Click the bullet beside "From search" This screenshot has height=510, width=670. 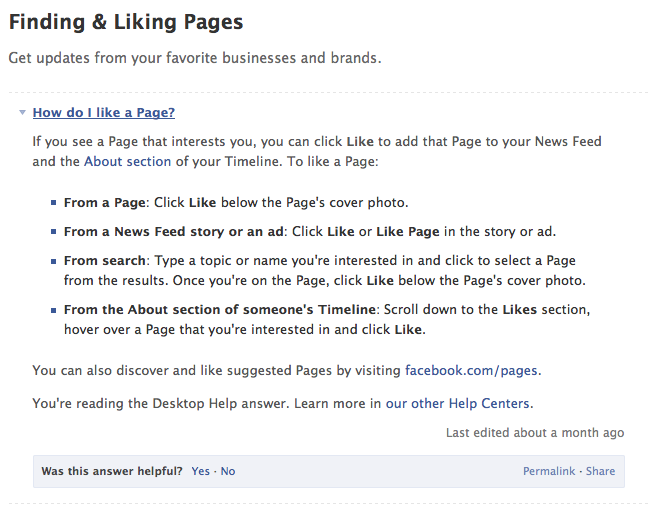(53, 261)
